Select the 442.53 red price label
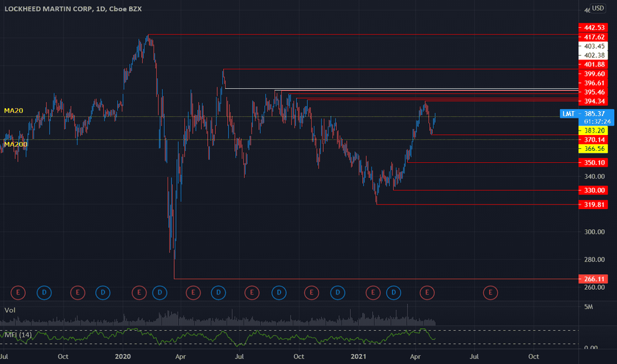This screenshot has height=364, width=617. 593,28
